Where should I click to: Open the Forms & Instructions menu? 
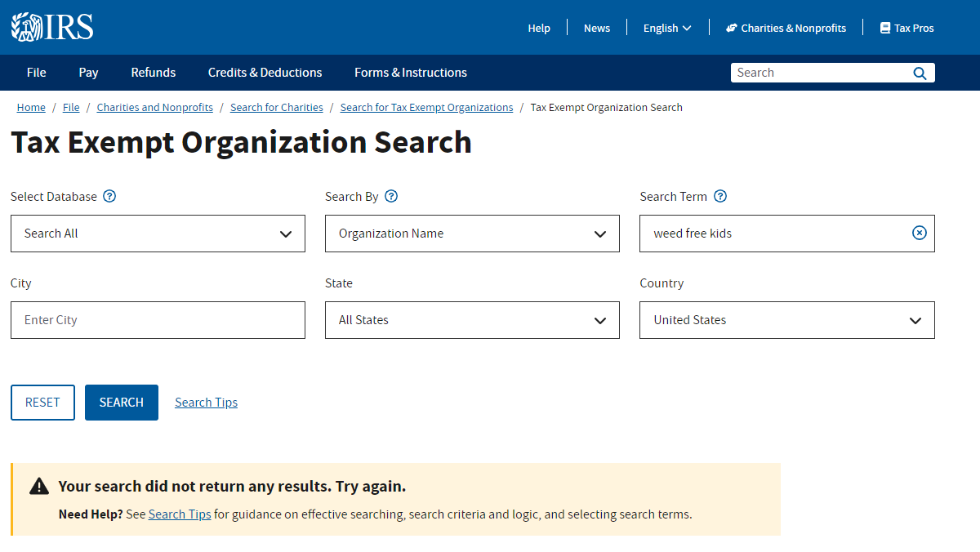click(x=411, y=73)
